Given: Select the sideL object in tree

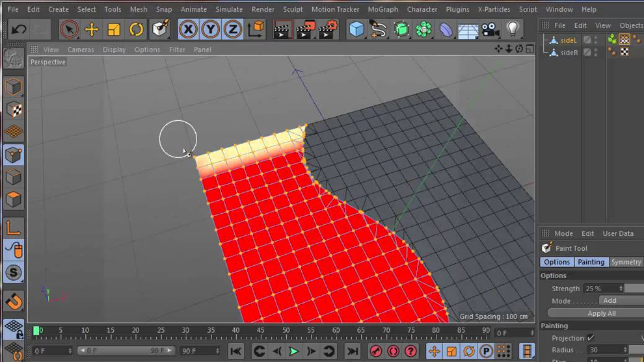Looking at the screenshot, I should [x=569, y=40].
